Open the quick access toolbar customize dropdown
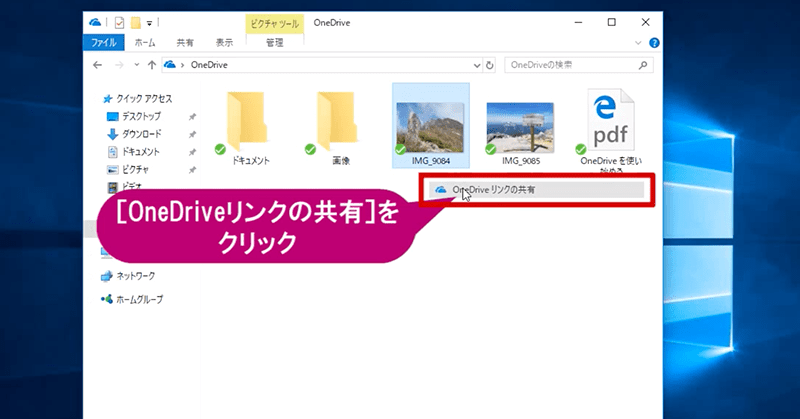Screen dimensions: 800x419 pos(149,23)
